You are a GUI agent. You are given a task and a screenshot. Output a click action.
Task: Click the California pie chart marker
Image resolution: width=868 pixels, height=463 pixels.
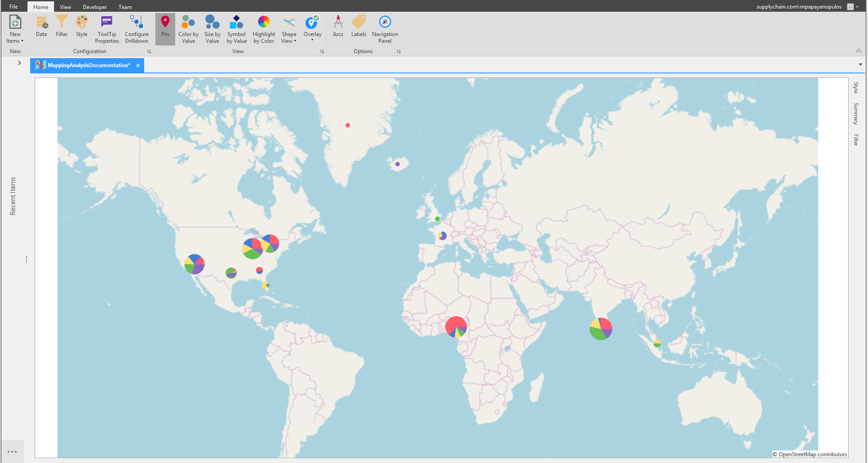click(x=195, y=264)
